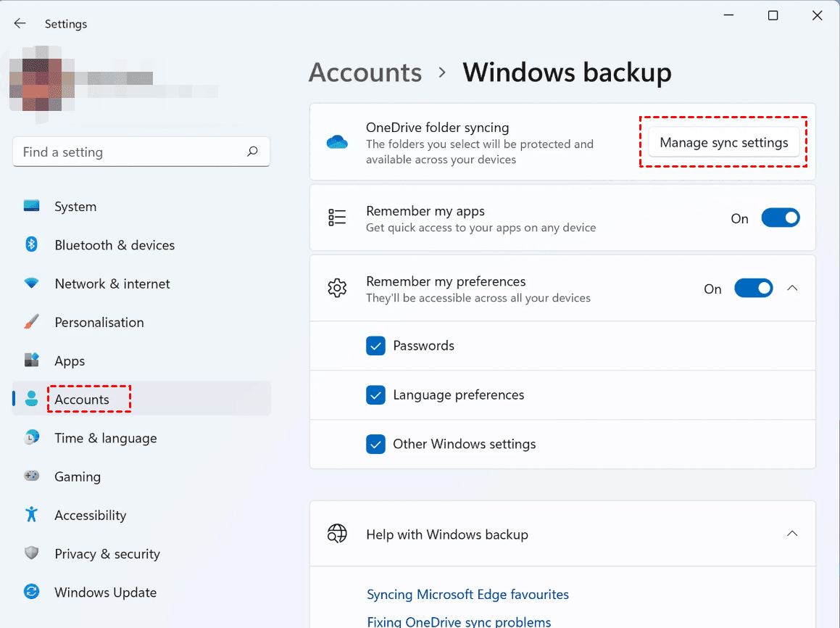The height and width of the screenshot is (628, 840).
Task: Click the Windows Update sync icon
Action: click(x=31, y=592)
